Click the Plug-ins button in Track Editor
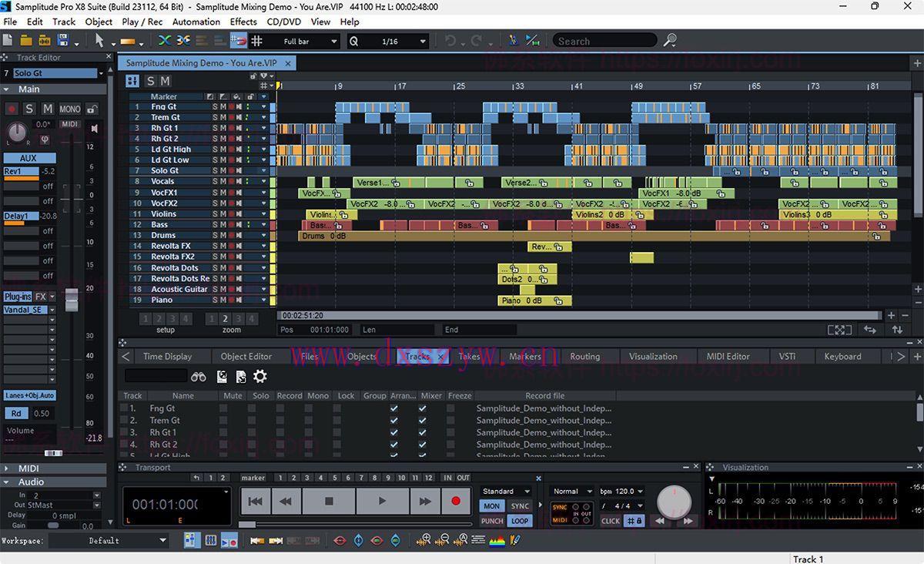Image resolution: width=924 pixels, height=564 pixels. click(x=18, y=297)
